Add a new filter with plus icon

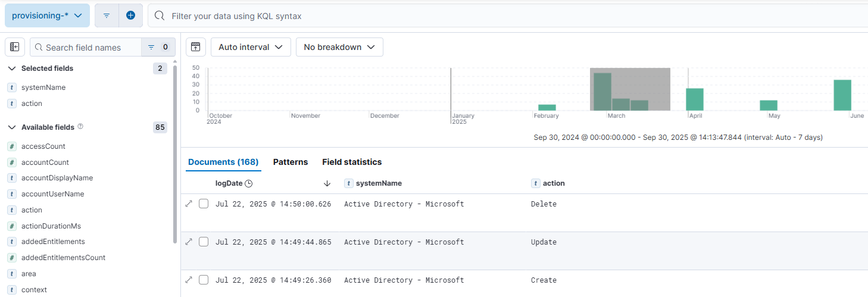point(130,15)
